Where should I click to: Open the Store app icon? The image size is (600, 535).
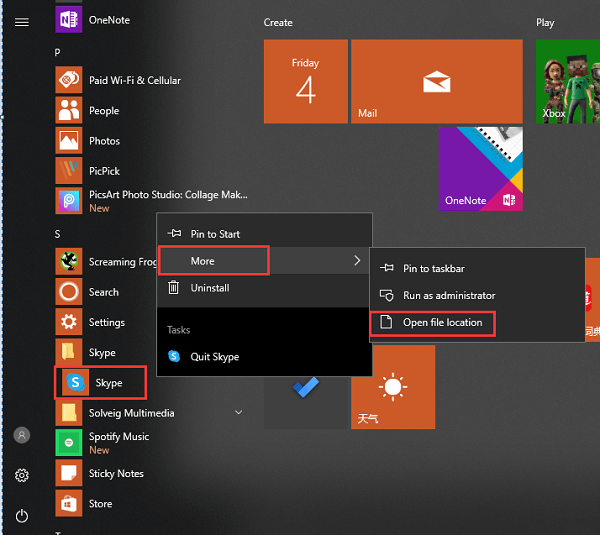69,503
